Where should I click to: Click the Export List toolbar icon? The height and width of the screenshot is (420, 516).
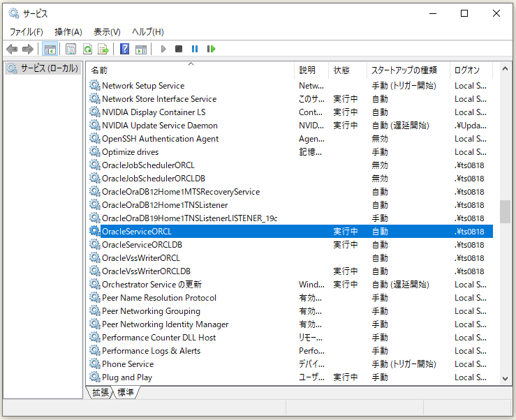pyautogui.click(x=103, y=50)
